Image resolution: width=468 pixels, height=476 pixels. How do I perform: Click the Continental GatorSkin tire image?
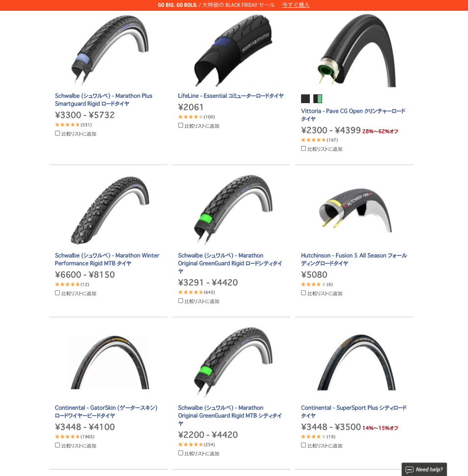click(110, 363)
